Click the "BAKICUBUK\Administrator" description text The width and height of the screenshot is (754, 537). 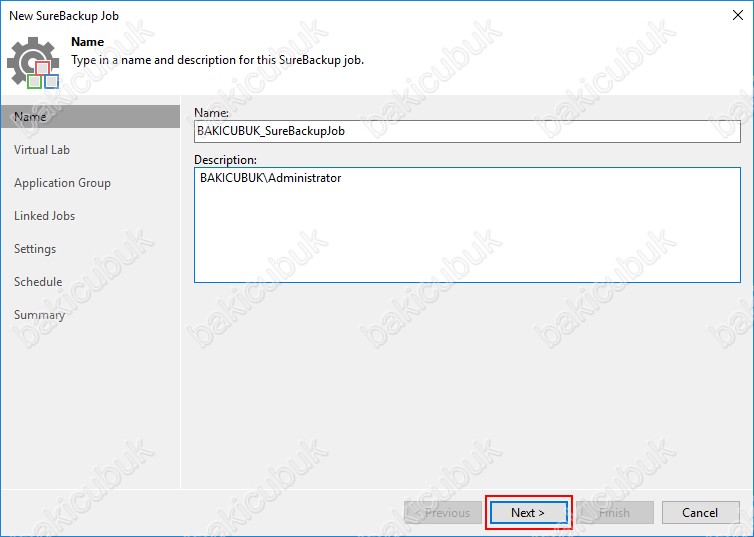271,178
